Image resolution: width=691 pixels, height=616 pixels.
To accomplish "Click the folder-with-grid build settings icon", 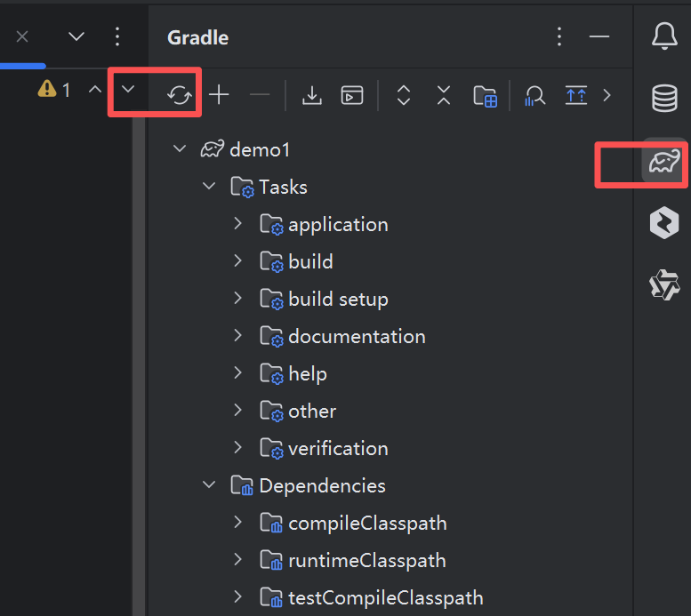I will coord(486,96).
